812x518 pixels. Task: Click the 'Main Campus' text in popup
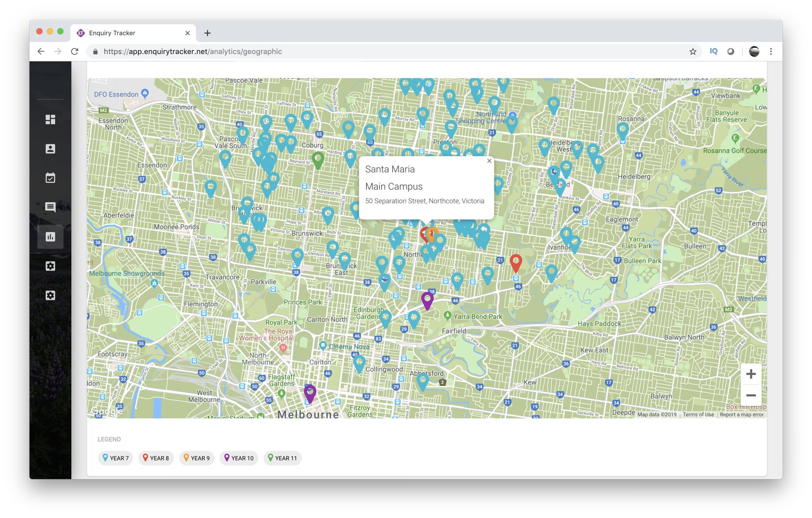(x=394, y=186)
